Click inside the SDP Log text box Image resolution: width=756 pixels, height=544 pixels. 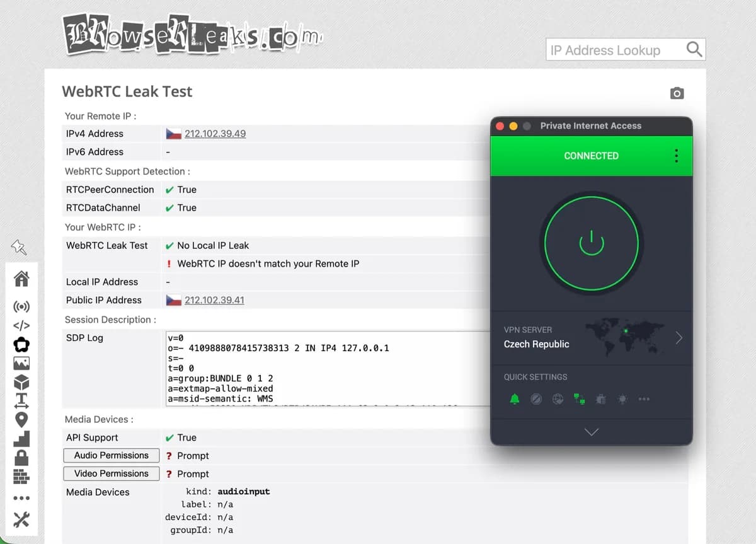[328, 368]
